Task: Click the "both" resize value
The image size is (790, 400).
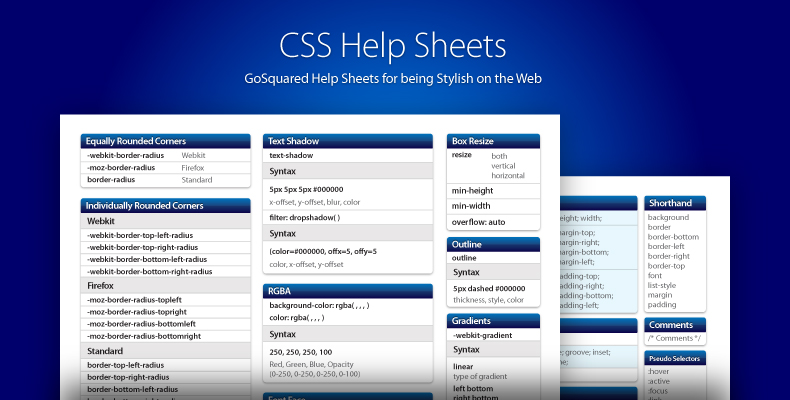Action: [x=499, y=156]
